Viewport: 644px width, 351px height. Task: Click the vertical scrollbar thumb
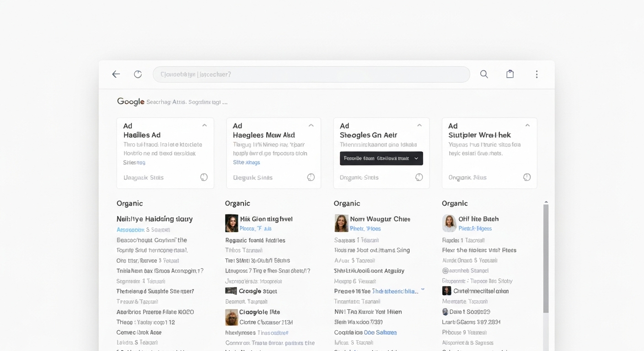pyautogui.click(x=546, y=259)
